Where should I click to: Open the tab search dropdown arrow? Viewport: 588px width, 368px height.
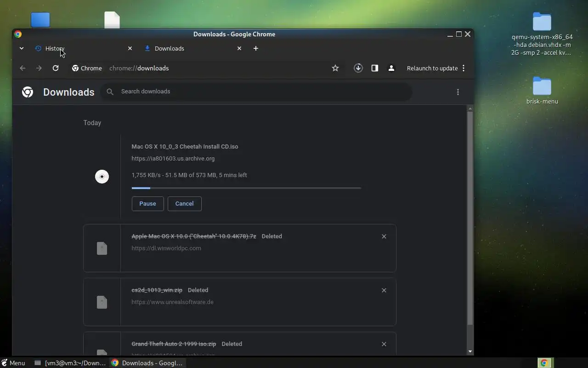coord(21,48)
